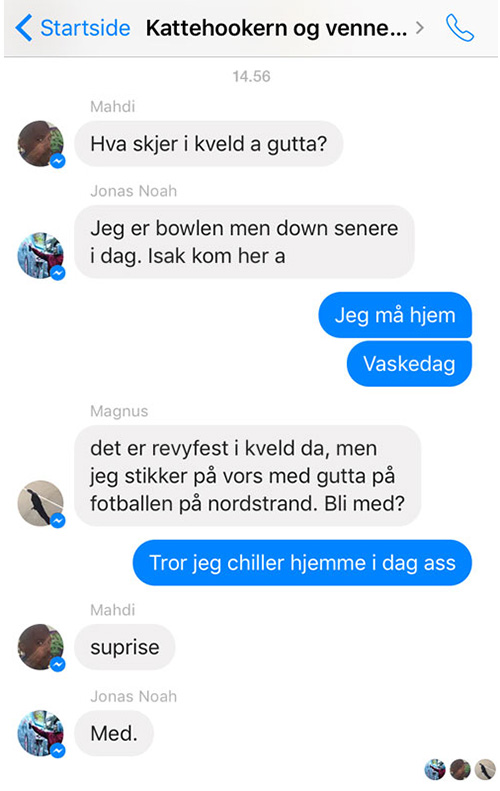Start a voice call with phone icon
The image size is (500, 791).
tap(460, 28)
